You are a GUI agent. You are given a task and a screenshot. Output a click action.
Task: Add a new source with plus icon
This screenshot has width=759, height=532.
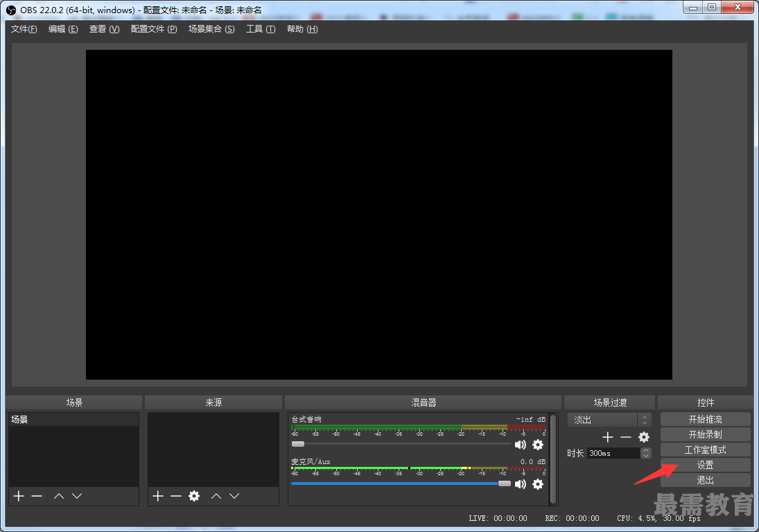pos(158,496)
